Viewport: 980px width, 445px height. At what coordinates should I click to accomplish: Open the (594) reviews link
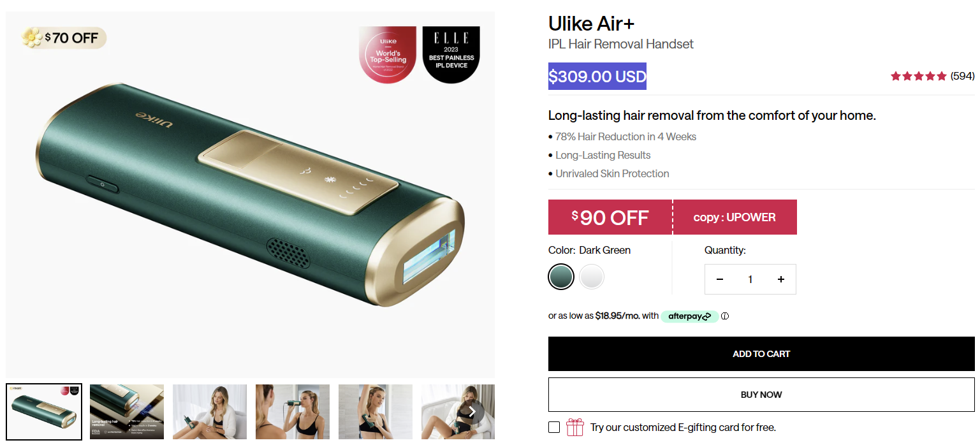pos(962,76)
